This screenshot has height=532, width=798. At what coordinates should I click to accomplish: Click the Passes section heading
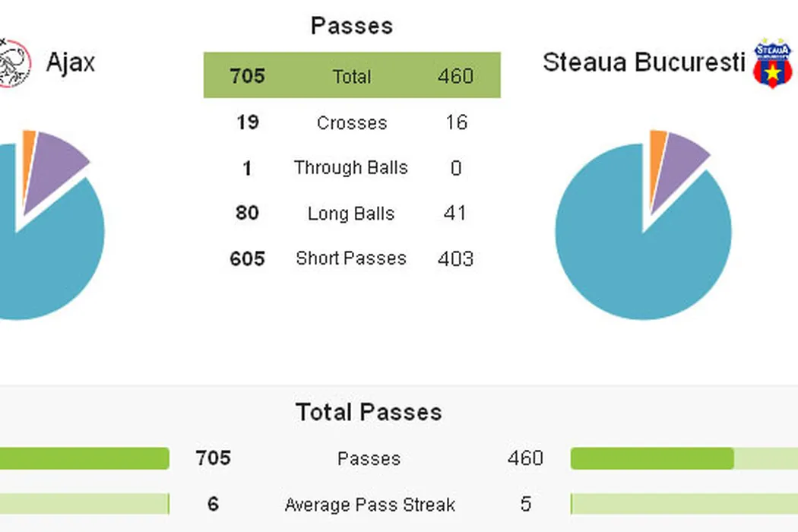tap(351, 26)
